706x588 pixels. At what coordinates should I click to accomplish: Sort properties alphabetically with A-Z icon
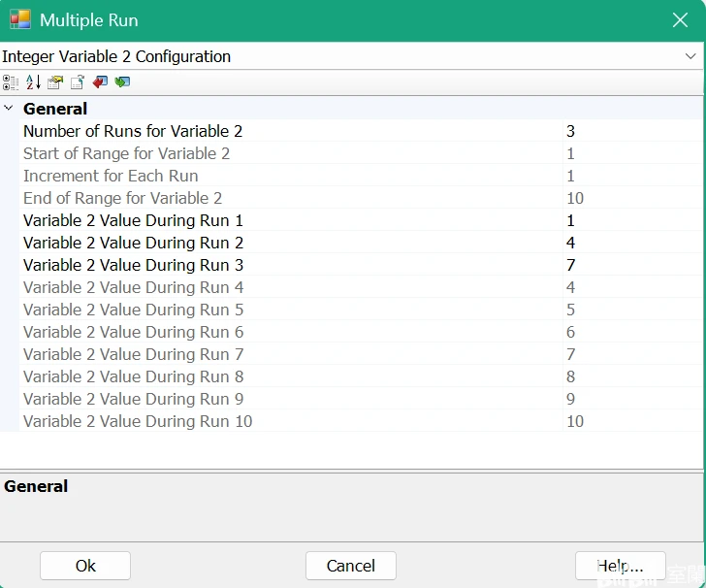33,82
